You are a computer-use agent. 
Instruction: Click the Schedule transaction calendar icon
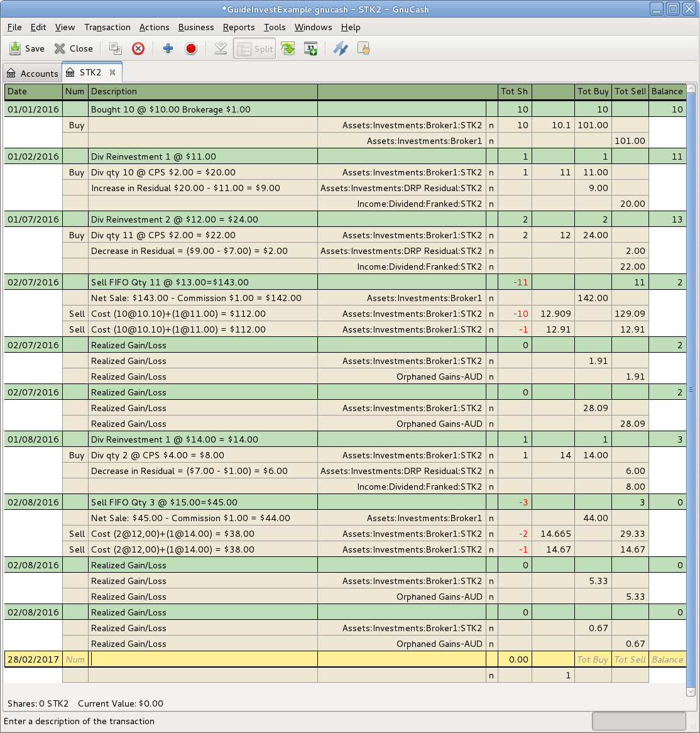point(310,48)
